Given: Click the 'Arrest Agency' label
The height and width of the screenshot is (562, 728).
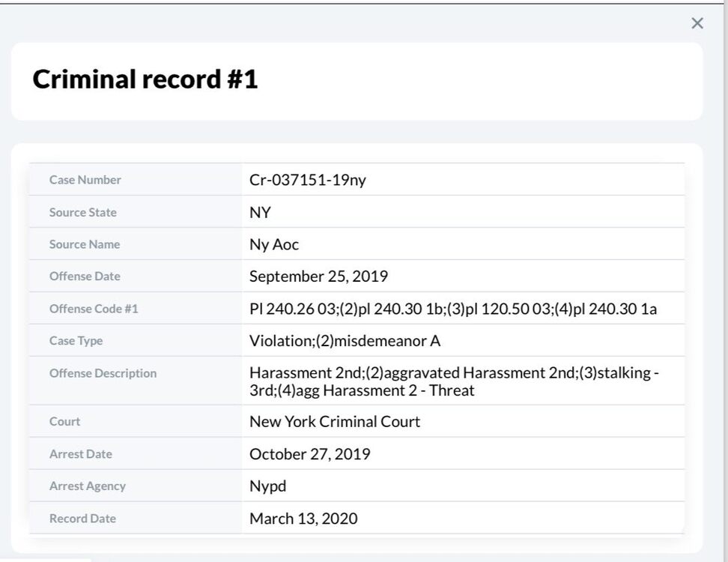Looking at the screenshot, I should [x=88, y=486].
